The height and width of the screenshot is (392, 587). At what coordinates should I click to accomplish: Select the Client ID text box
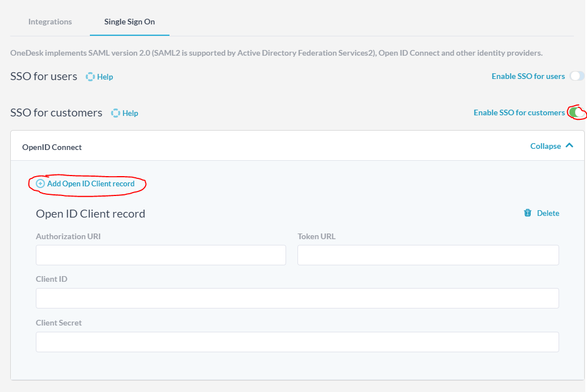pyautogui.click(x=297, y=298)
